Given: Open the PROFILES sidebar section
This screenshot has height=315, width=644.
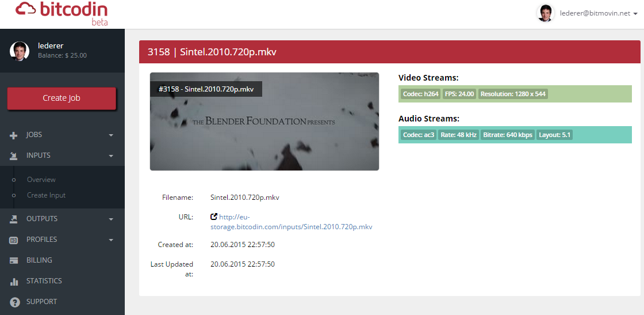Looking at the screenshot, I should 62,240.
